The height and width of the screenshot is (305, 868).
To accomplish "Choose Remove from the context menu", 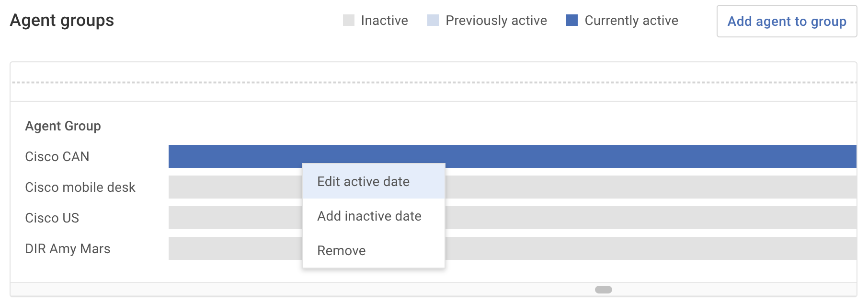I will click(341, 250).
